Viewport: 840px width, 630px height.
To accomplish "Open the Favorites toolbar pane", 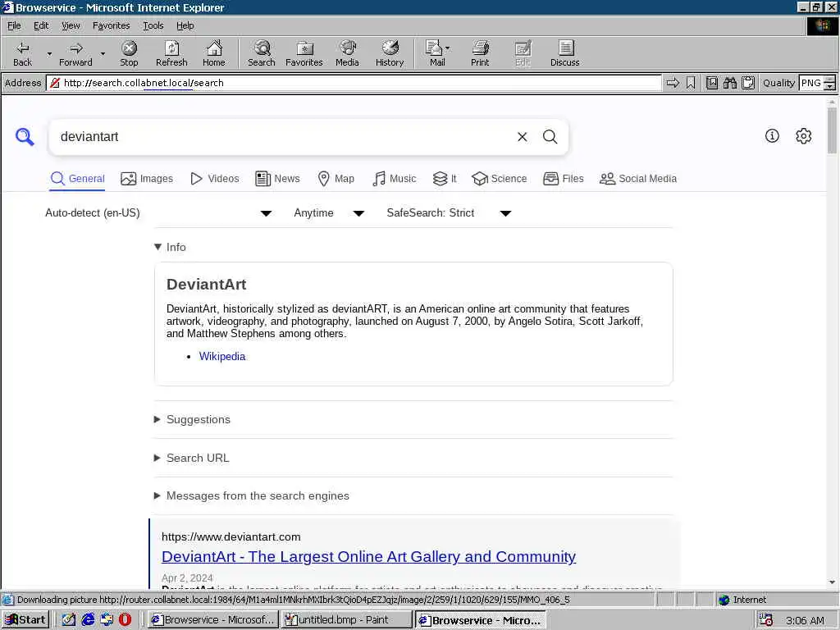I will [x=304, y=53].
